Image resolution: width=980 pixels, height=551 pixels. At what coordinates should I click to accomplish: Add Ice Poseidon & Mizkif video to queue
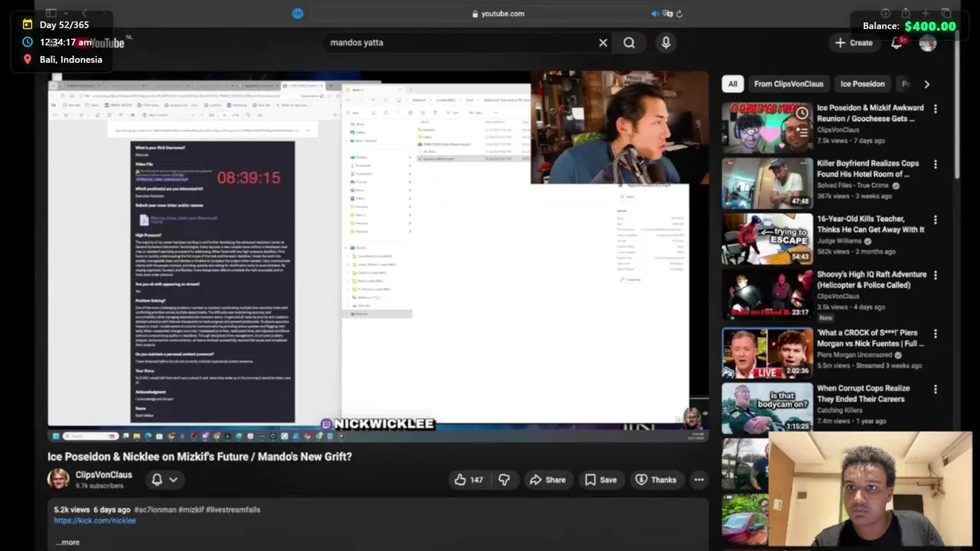coord(802,132)
